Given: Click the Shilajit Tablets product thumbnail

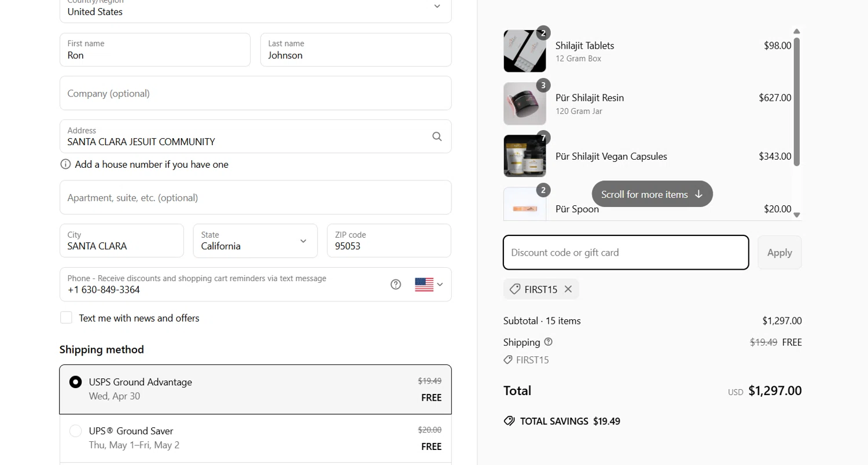Looking at the screenshot, I should pyautogui.click(x=525, y=51).
